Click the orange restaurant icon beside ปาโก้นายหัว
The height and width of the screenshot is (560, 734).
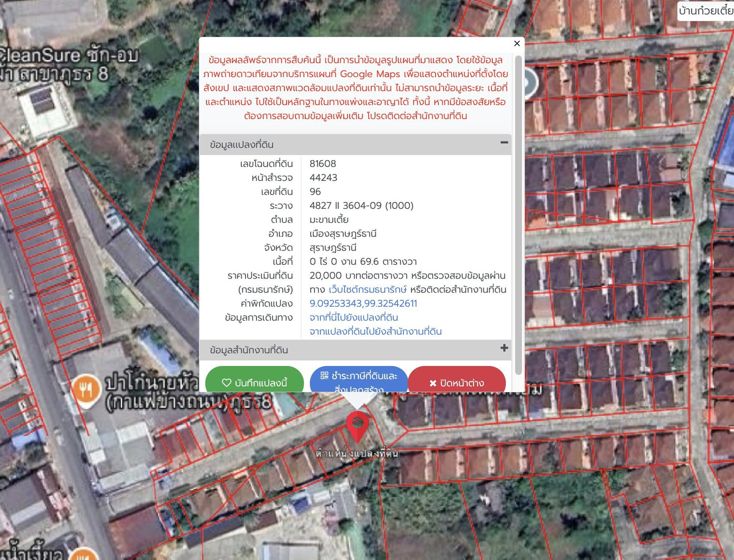click(86, 390)
